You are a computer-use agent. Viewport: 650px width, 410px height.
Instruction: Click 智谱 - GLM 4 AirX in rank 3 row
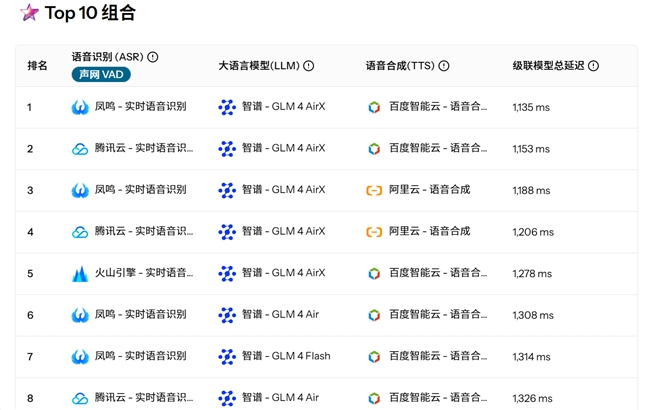coord(284,189)
